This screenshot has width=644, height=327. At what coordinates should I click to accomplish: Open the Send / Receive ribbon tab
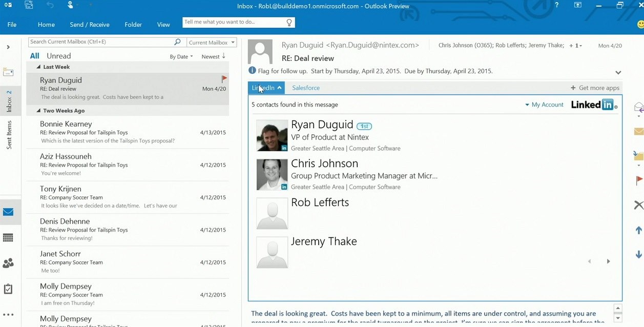click(90, 25)
